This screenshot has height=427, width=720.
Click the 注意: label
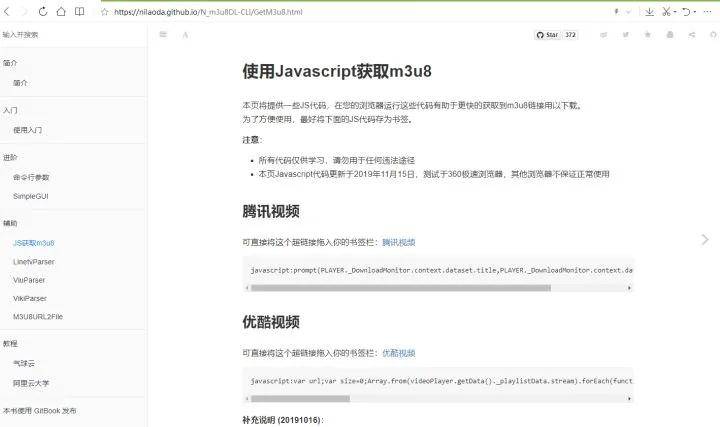[252, 140]
